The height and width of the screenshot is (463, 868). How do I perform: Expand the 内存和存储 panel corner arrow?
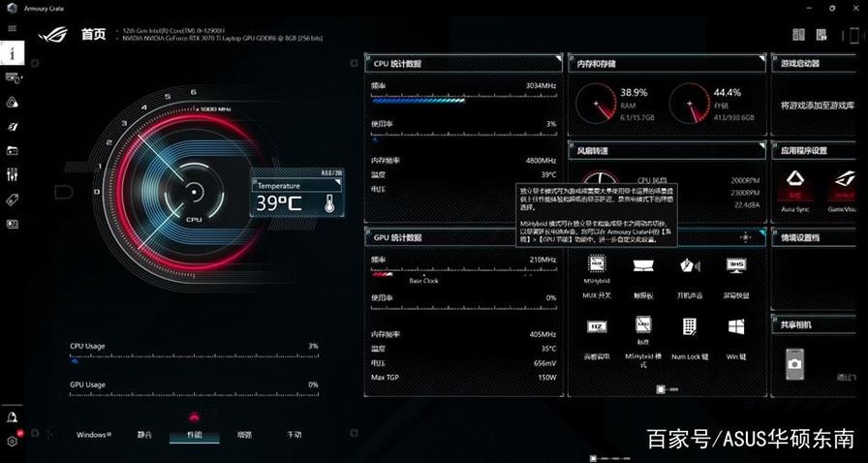coord(762,57)
